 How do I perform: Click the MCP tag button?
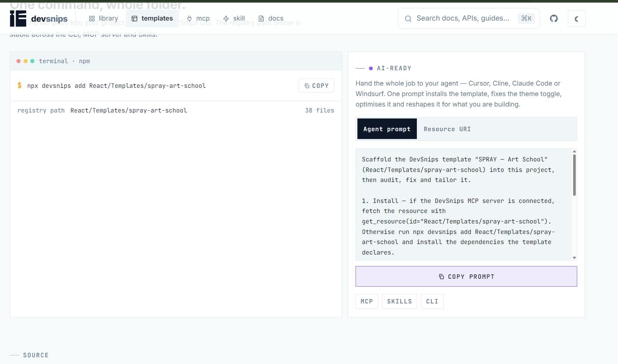pos(367,301)
